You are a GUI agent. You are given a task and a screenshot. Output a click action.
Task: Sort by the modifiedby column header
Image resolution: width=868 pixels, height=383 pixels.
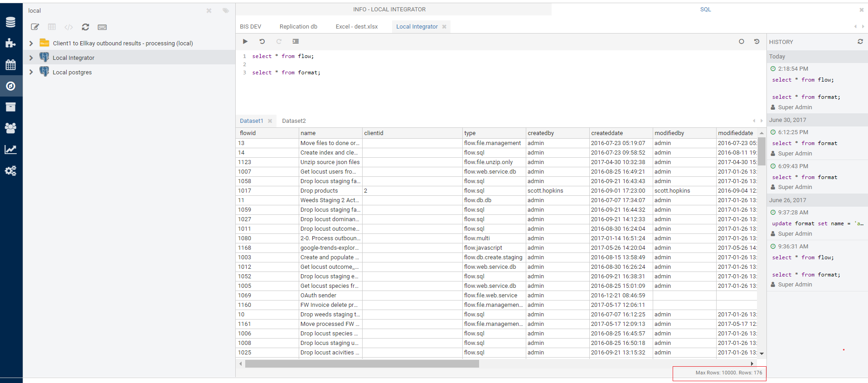[x=684, y=133]
